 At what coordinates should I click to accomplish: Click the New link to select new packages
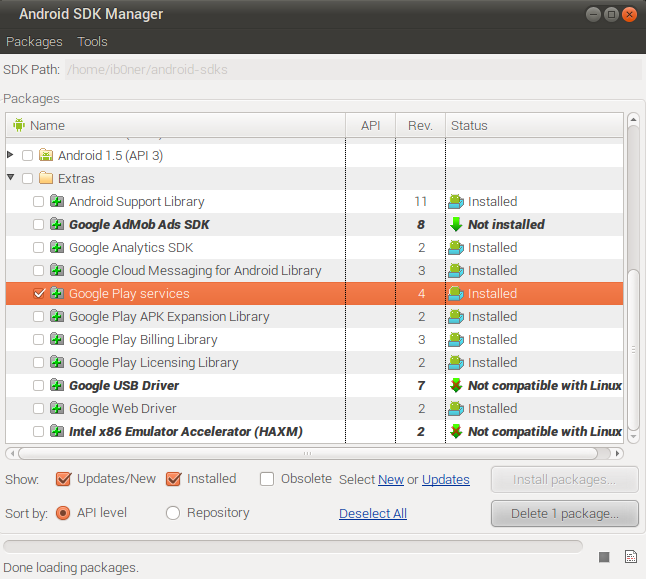click(x=391, y=479)
